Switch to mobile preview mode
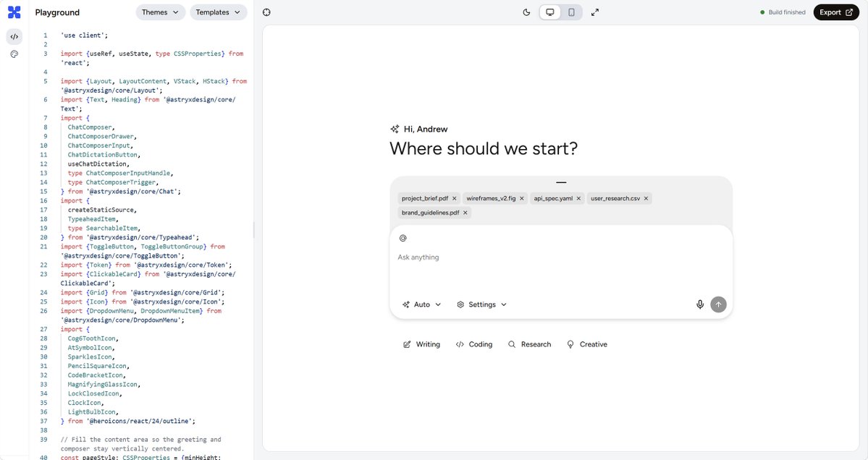868x460 pixels. click(x=571, y=12)
